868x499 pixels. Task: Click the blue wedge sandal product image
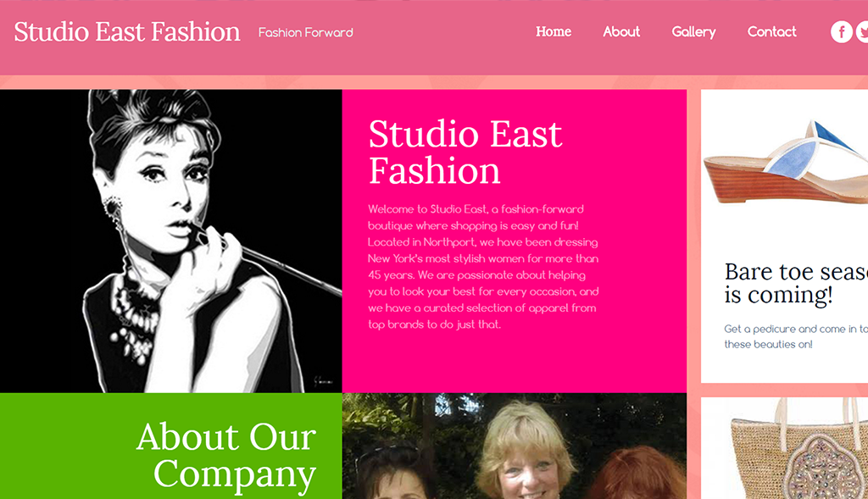(786, 162)
